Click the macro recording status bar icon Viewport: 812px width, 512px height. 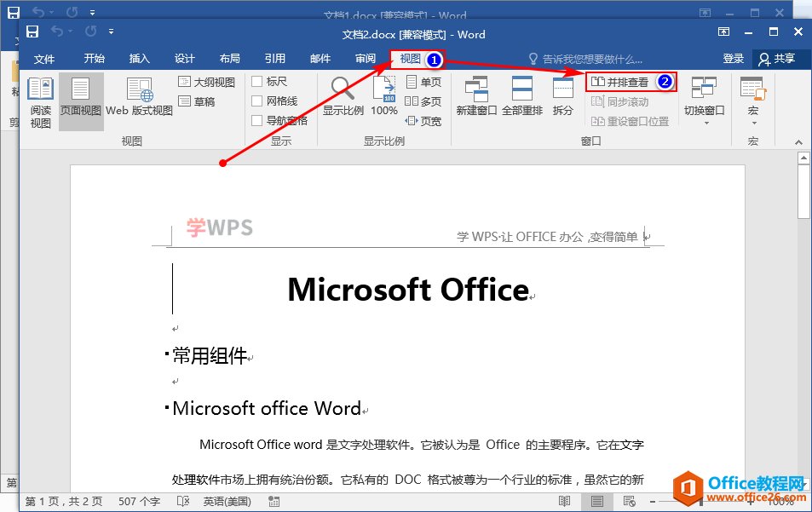pyautogui.click(x=274, y=501)
